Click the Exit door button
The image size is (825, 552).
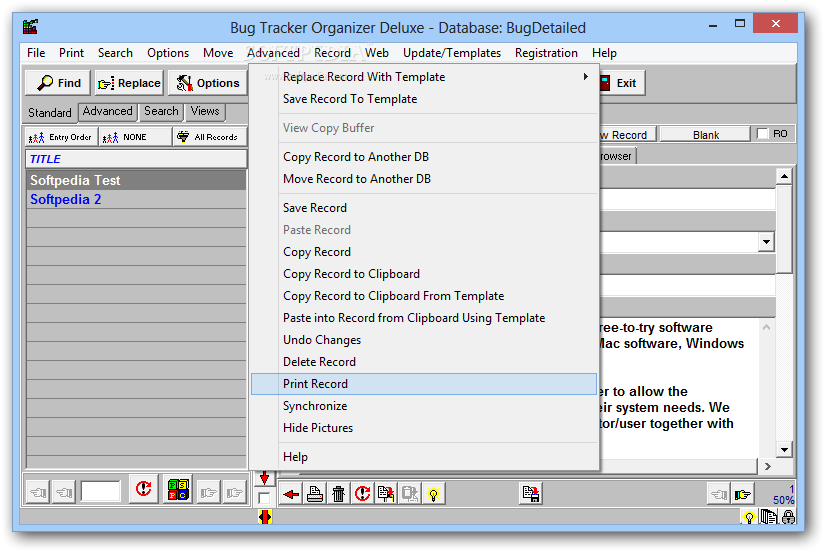point(621,83)
